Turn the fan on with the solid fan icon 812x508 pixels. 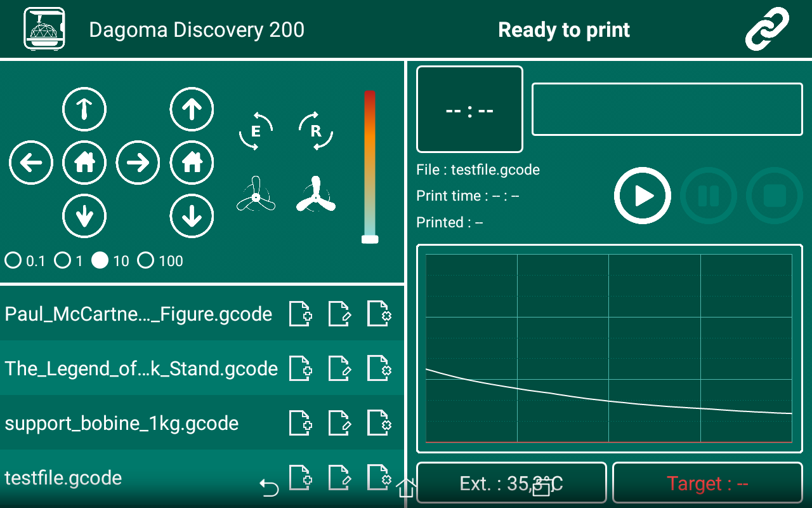315,194
